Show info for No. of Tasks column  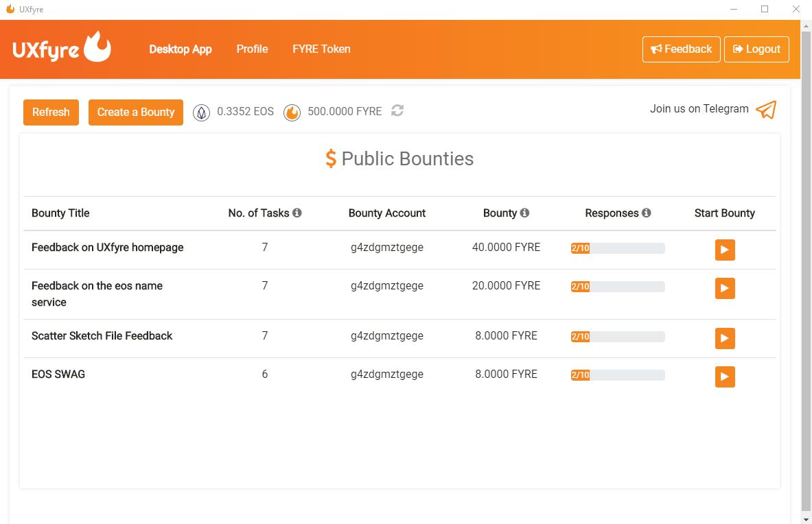[297, 213]
